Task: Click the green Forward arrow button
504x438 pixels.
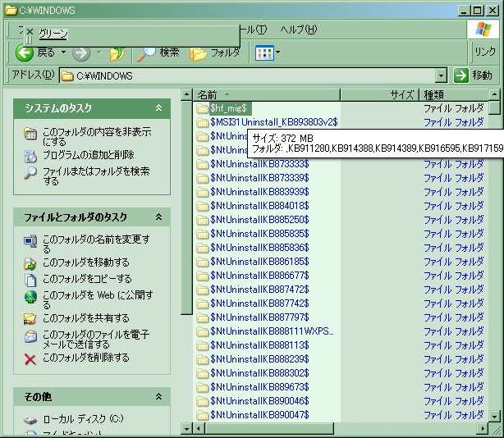Action: click(81, 53)
